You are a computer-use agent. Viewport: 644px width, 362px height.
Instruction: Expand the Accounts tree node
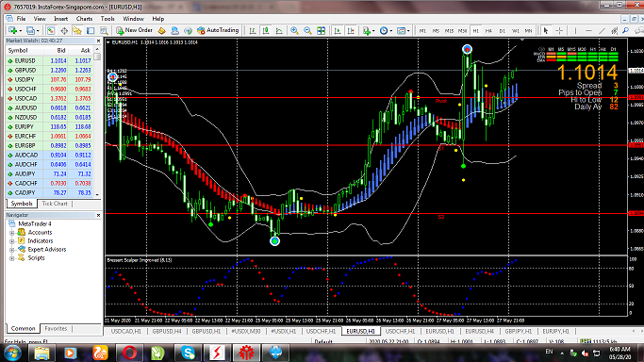click(x=12, y=233)
